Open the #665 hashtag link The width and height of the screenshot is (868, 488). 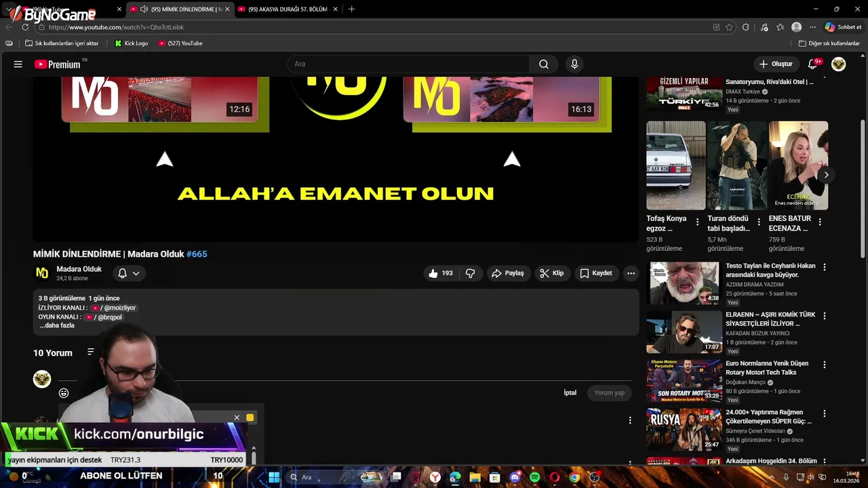(x=197, y=254)
